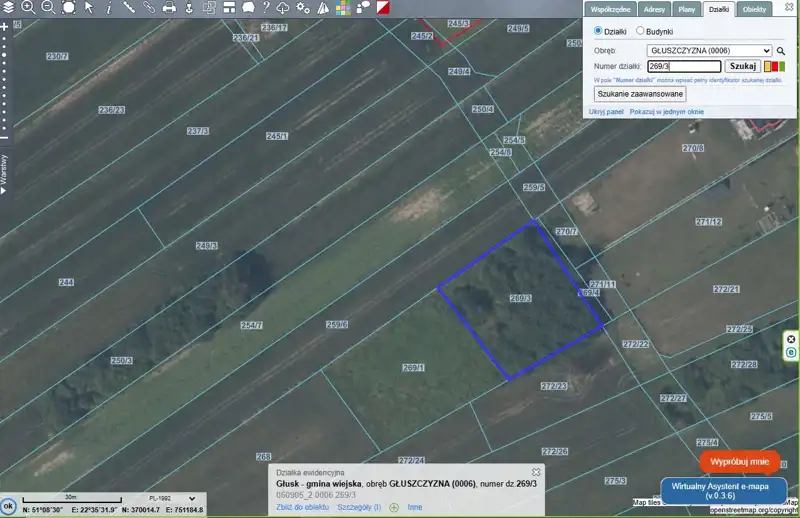Click the zoom in magnifier tool
Viewport: 800px width, 518px height.
[x=28, y=7]
